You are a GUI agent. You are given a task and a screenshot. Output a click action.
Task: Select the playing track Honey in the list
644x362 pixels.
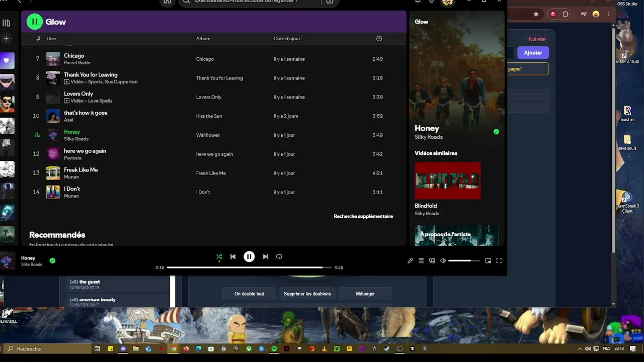click(x=213, y=135)
